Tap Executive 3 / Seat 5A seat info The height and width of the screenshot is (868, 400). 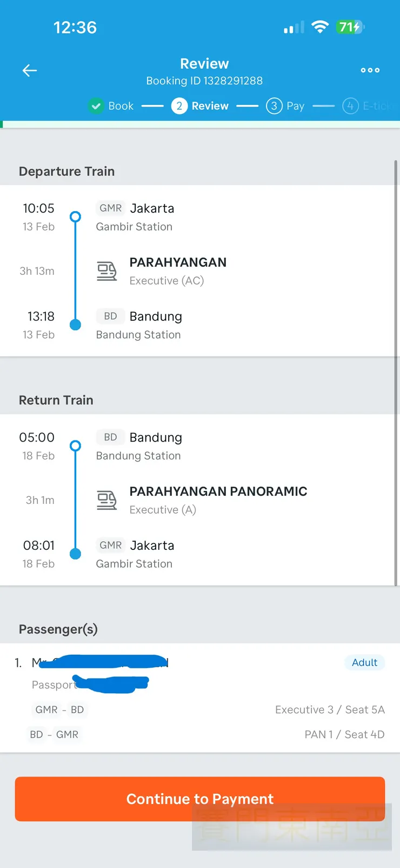click(x=330, y=709)
